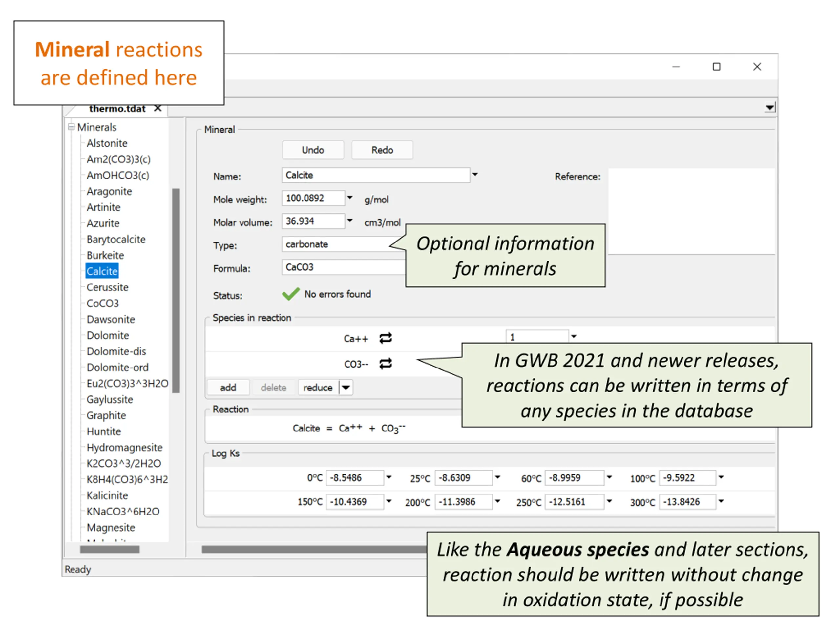Swap the Ca++ species in reaction
This screenshot has height=630, width=840.
click(386, 338)
